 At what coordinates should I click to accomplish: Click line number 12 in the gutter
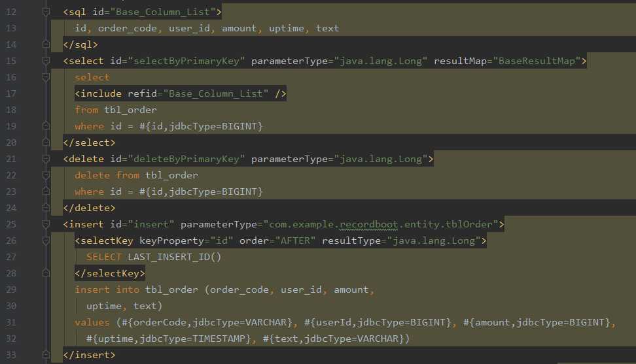pos(11,12)
